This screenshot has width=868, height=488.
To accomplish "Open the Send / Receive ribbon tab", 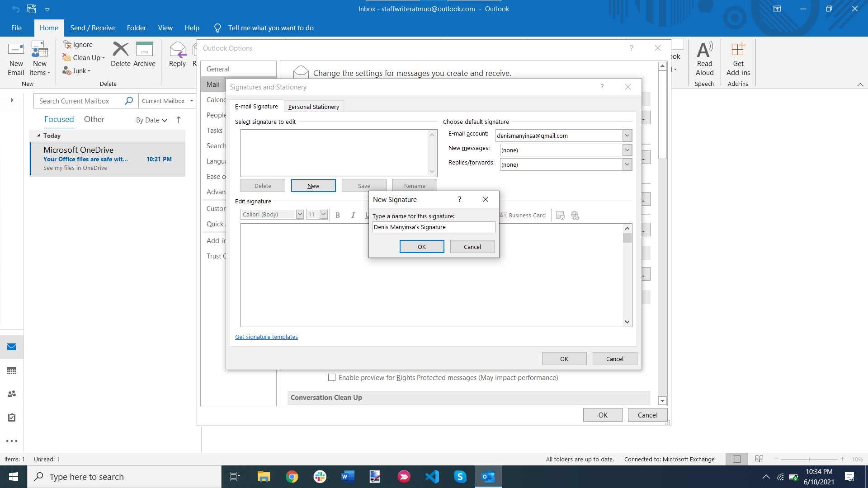I will [x=92, y=28].
